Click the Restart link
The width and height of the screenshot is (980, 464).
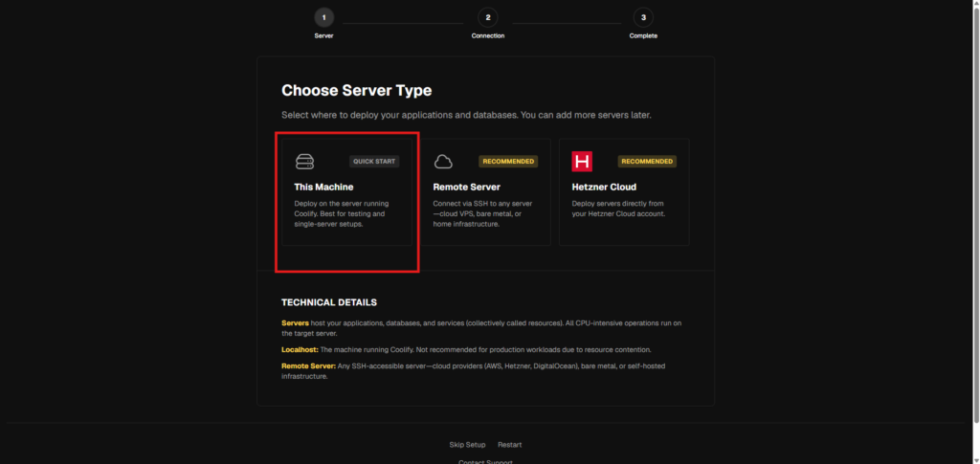click(509, 445)
